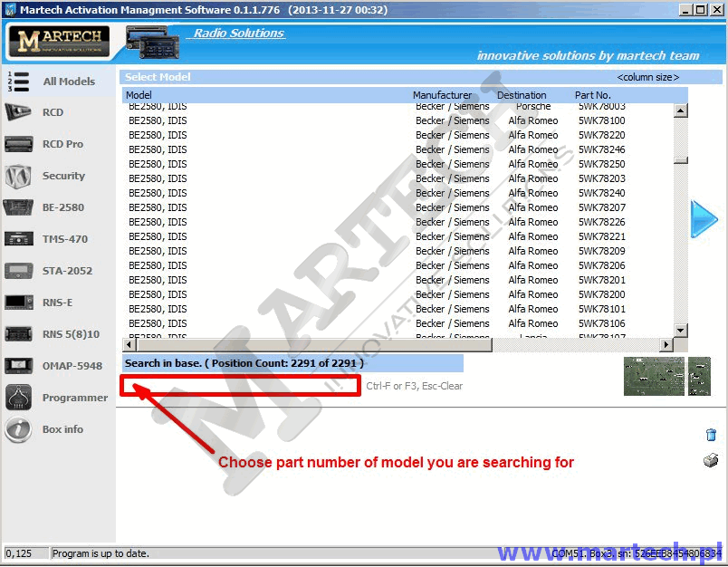Select the RNS-E unit icon

pos(19,303)
